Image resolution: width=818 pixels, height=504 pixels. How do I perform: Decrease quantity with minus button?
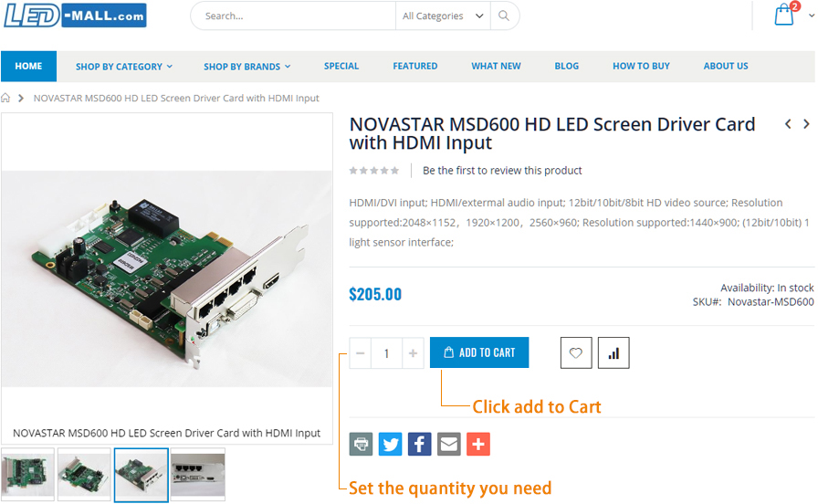[x=361, y=353]
